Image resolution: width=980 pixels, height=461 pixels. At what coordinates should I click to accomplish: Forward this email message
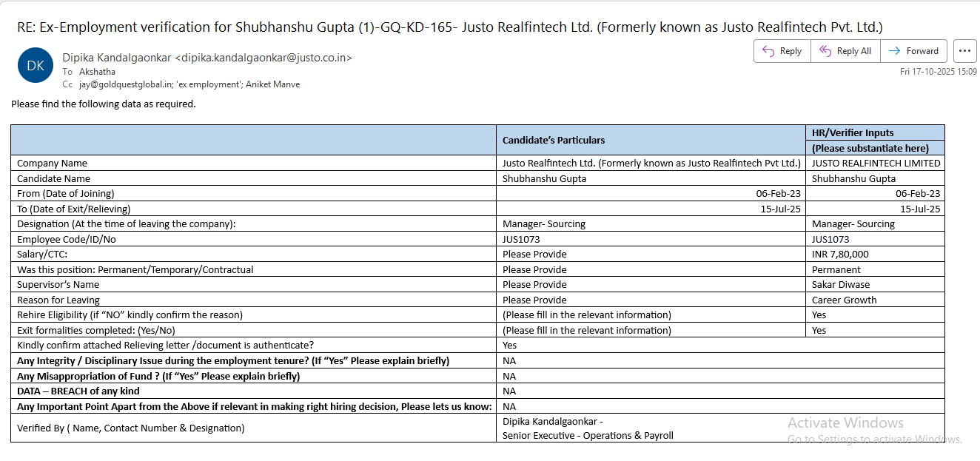(x=913, y=51)
